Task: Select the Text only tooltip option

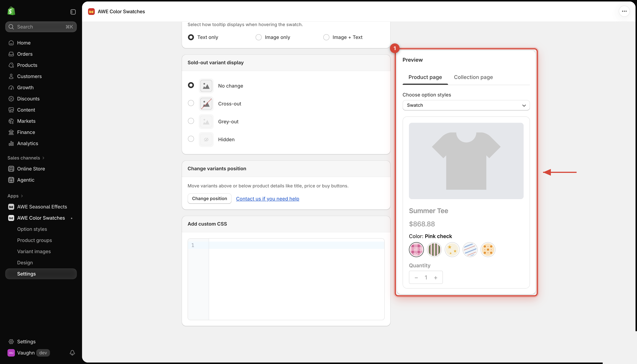Action: (191, 37)
